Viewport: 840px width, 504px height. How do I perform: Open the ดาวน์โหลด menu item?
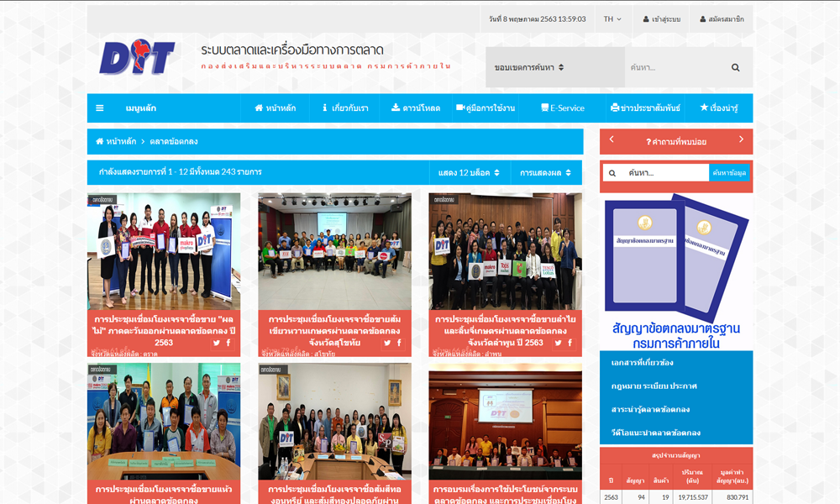click(416, 108)
